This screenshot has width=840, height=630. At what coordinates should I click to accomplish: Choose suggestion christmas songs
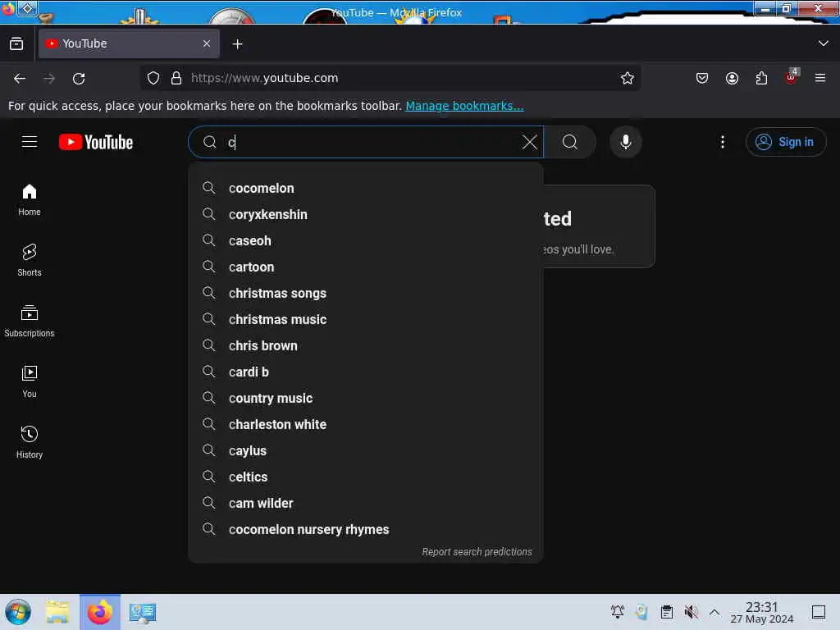pyautogui.click(x=366, y=293)
